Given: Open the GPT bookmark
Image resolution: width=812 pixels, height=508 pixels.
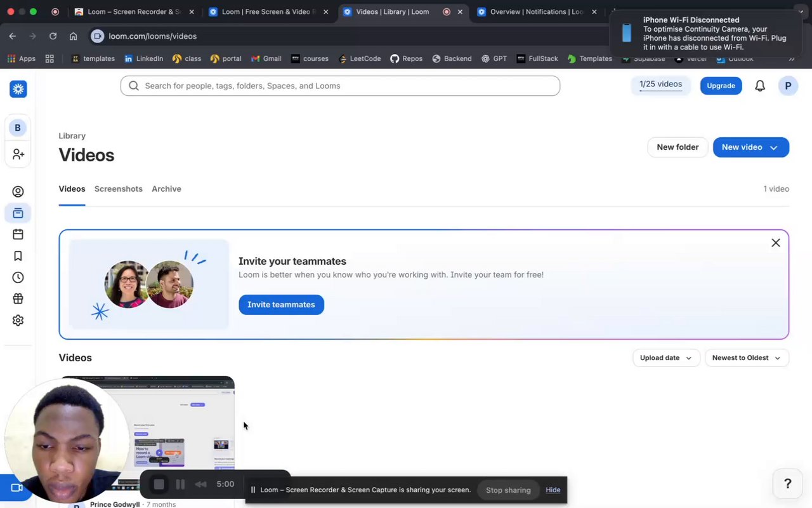Looking at the screenshot, I should click(x=494, y=58).
